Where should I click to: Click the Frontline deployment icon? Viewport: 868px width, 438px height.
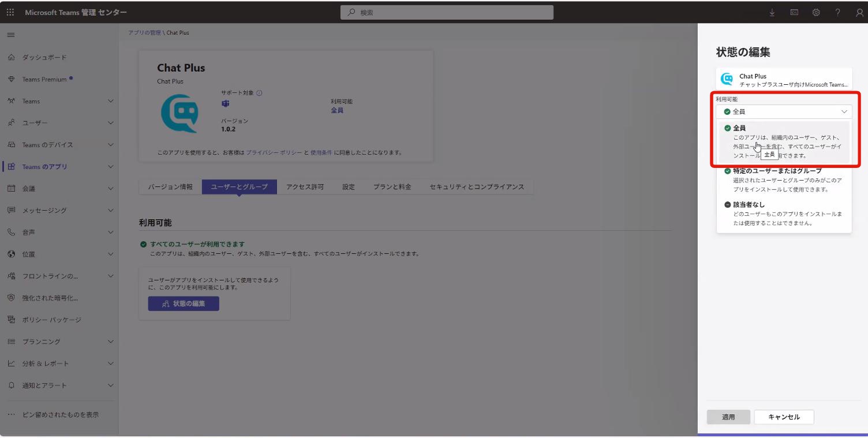[11, 276]
